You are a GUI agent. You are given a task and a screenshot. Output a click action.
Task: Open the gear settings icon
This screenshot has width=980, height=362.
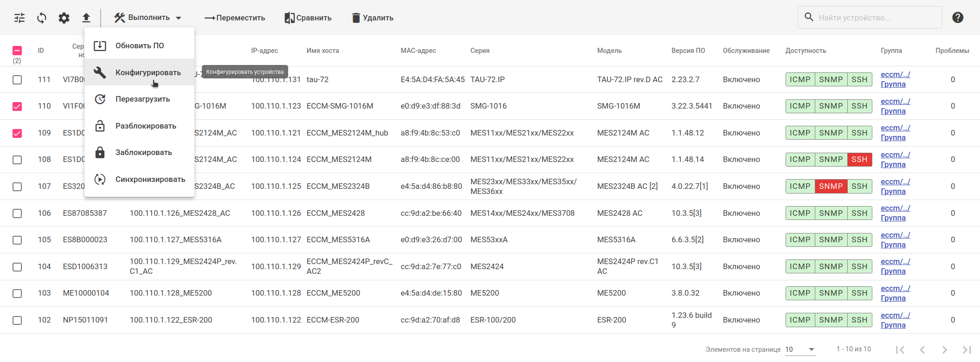click(x=64, y=18)
